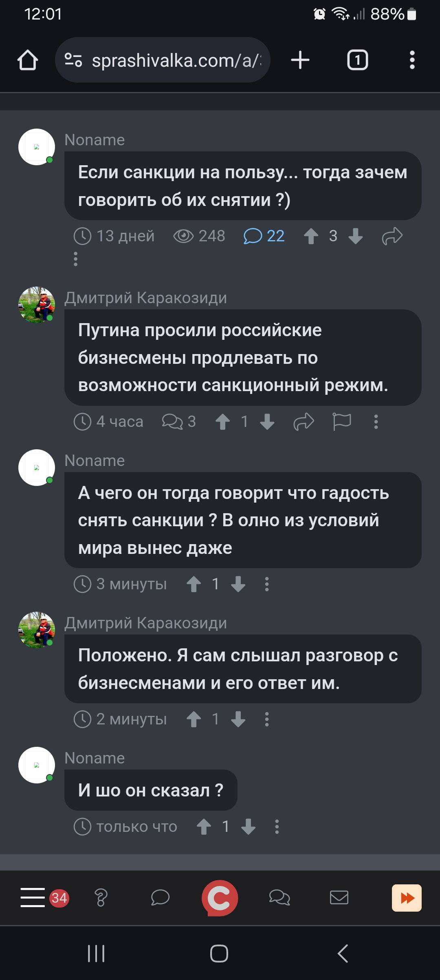Open the envelope messages icon

tap(339, 897)
